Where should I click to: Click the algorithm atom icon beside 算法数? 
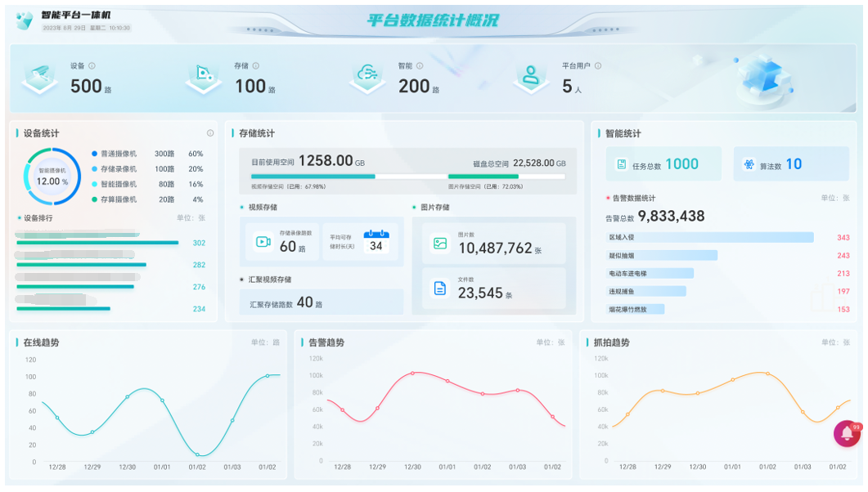coord(749,164)
